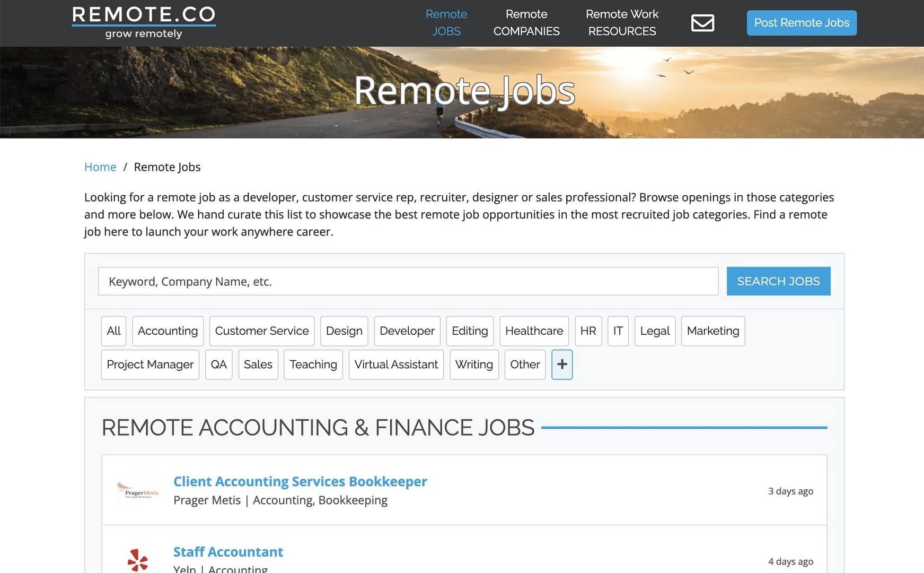Expand more categories with plus button

pos(562,364)
